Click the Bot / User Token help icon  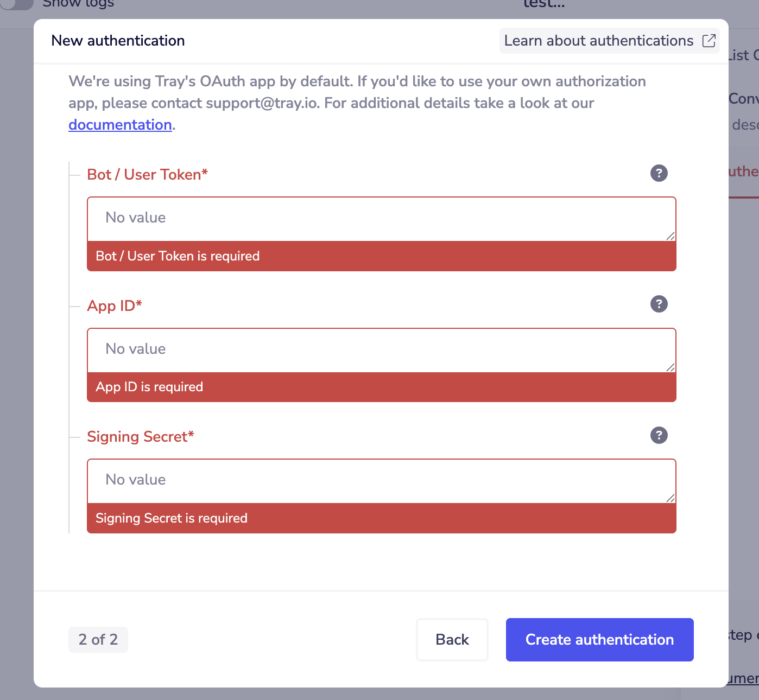659,173
